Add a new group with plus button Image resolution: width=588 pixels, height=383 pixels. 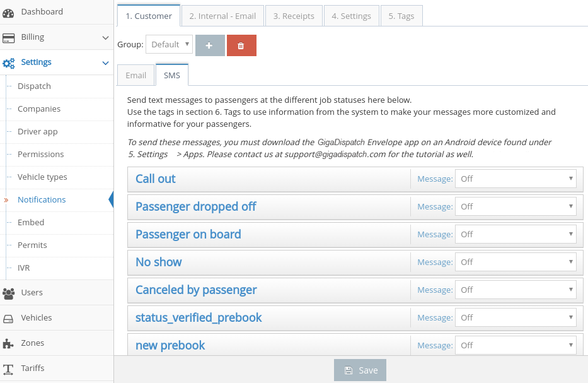click(x=210, y=45)
